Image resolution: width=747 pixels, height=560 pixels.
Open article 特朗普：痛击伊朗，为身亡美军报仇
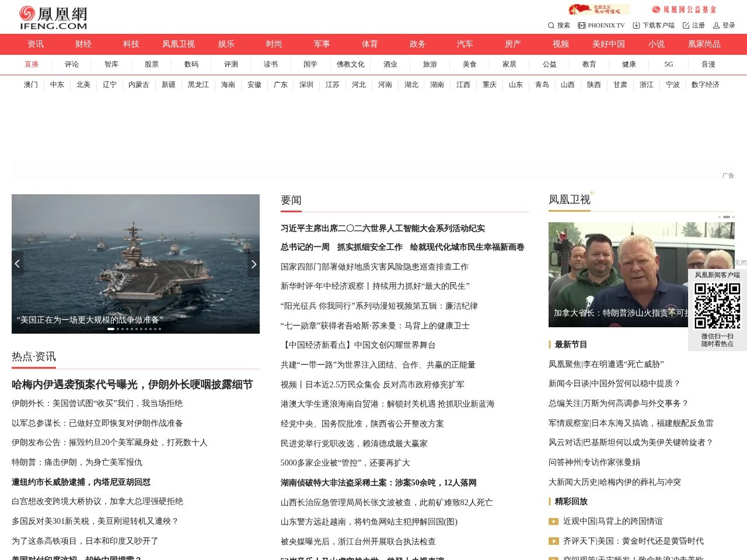77,462
